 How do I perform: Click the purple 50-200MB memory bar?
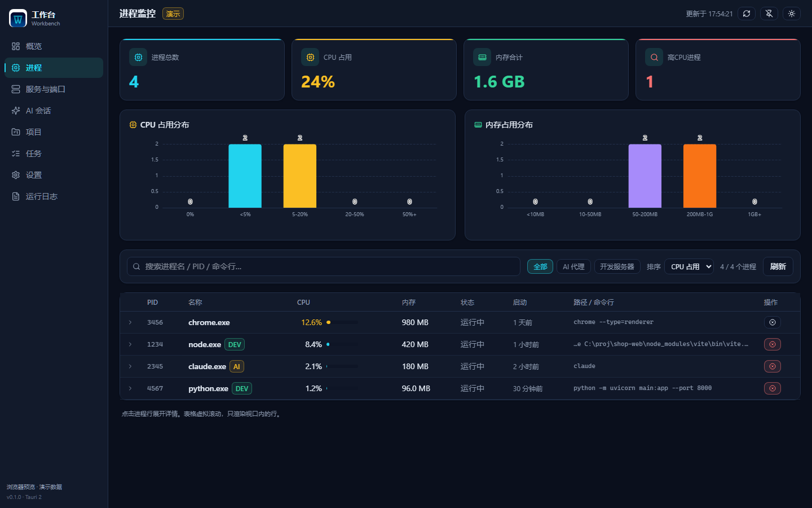tap(645, 176)
